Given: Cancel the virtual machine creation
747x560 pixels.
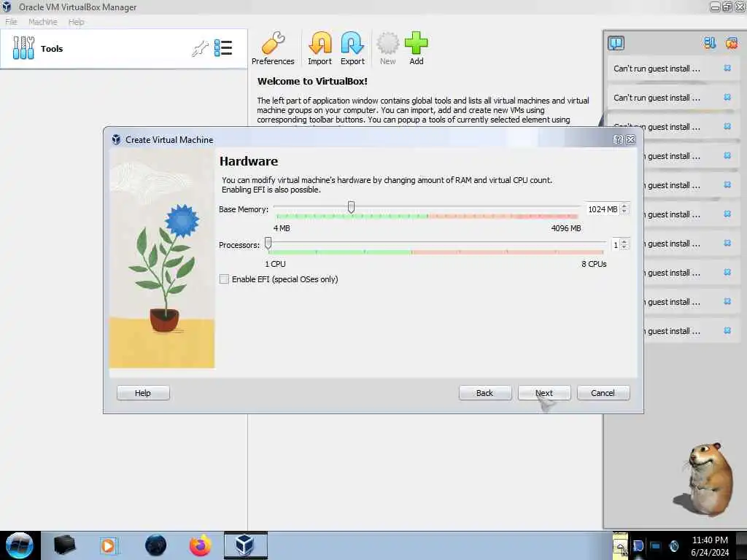Looking at the screenshot, I should (603, 393).
